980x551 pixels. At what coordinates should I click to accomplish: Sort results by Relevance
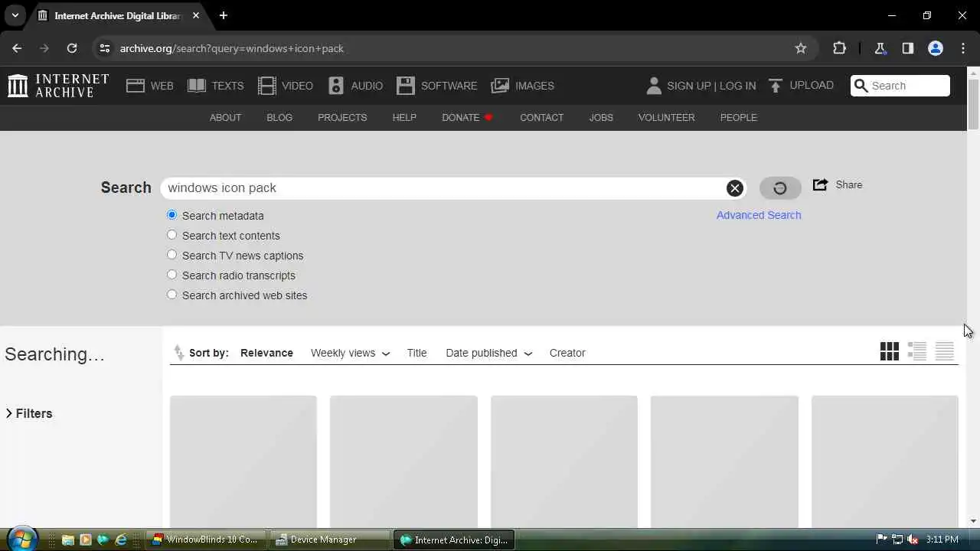point(266,353)
